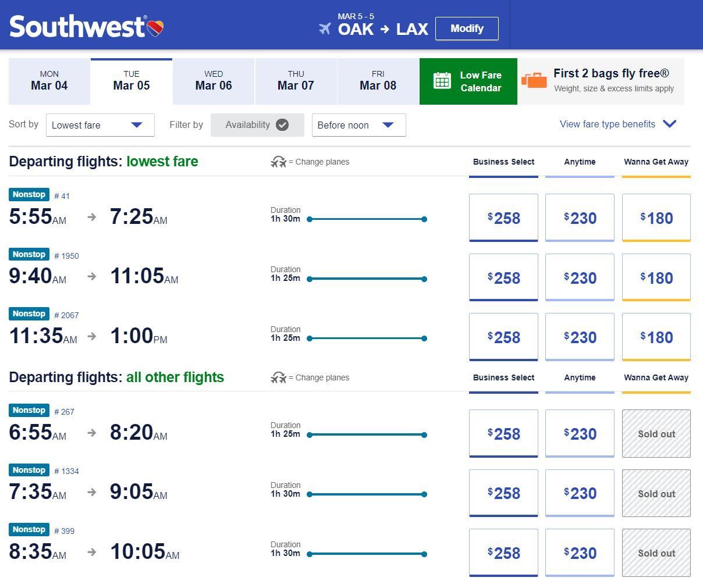Click the duration line for flight 2067
This screenshot has height=588, width=703.
[367, 338]
